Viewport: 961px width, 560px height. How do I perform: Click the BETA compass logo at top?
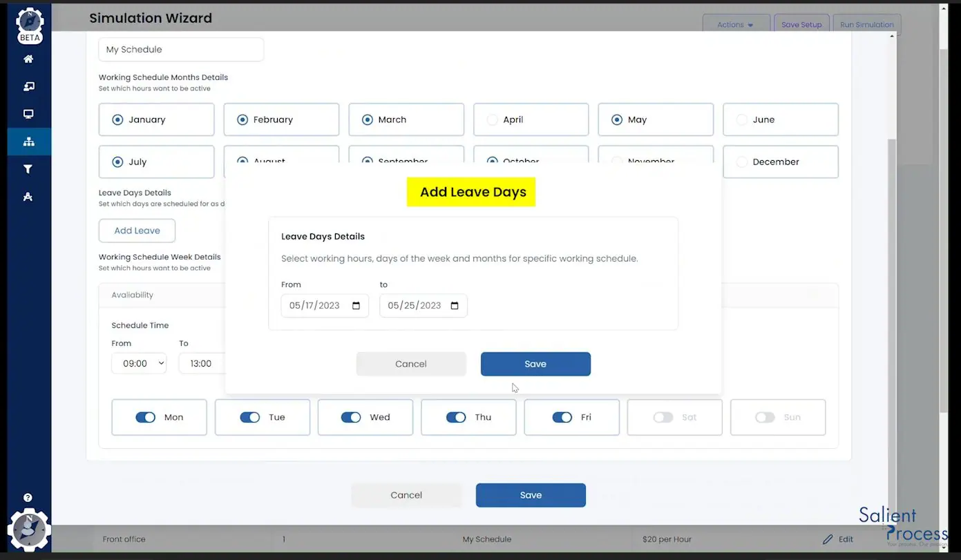29,26
